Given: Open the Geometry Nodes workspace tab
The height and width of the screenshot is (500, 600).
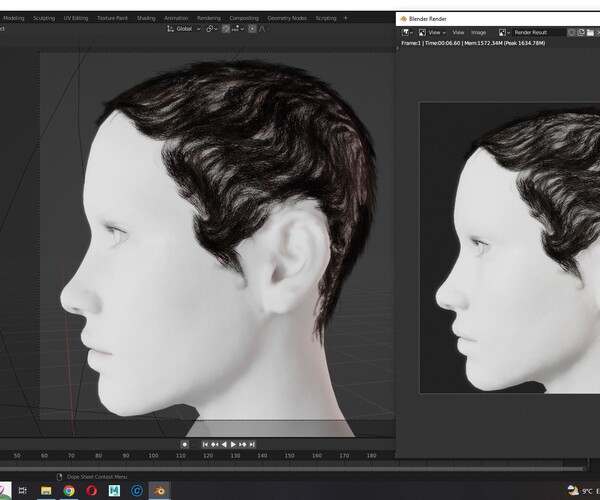Looking at the screenshot, I should (x=287, y=18).
